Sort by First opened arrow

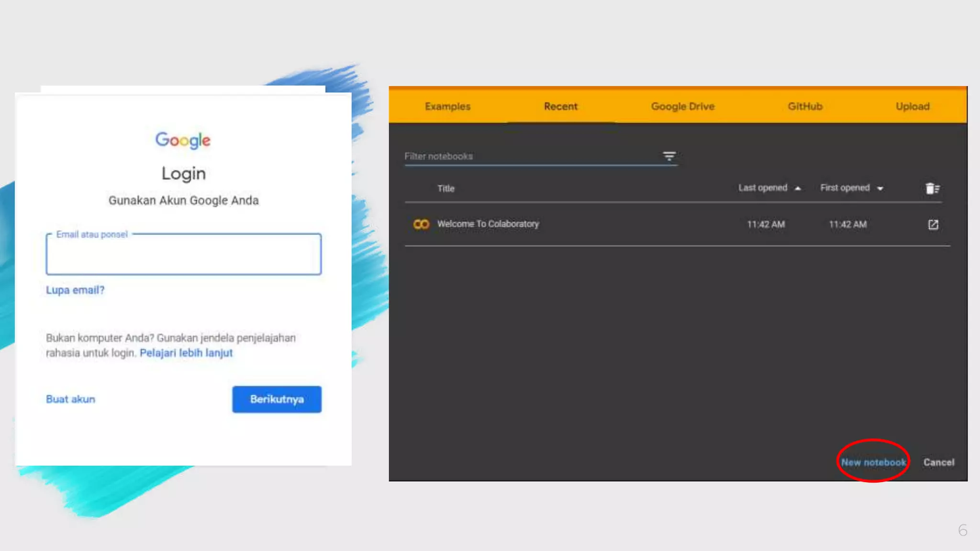pos(880,188)
